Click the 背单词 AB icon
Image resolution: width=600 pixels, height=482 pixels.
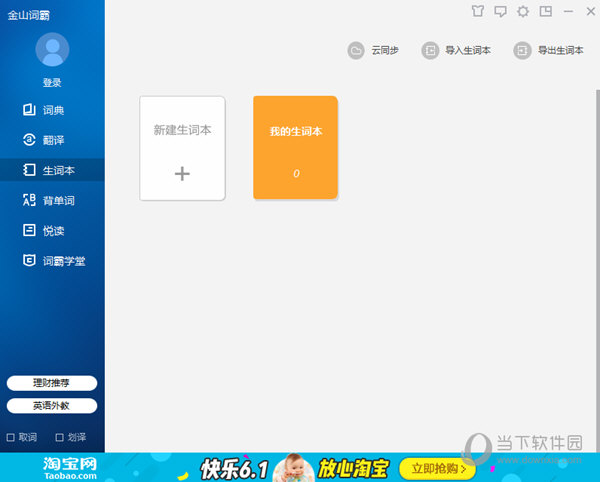point(29,200)
